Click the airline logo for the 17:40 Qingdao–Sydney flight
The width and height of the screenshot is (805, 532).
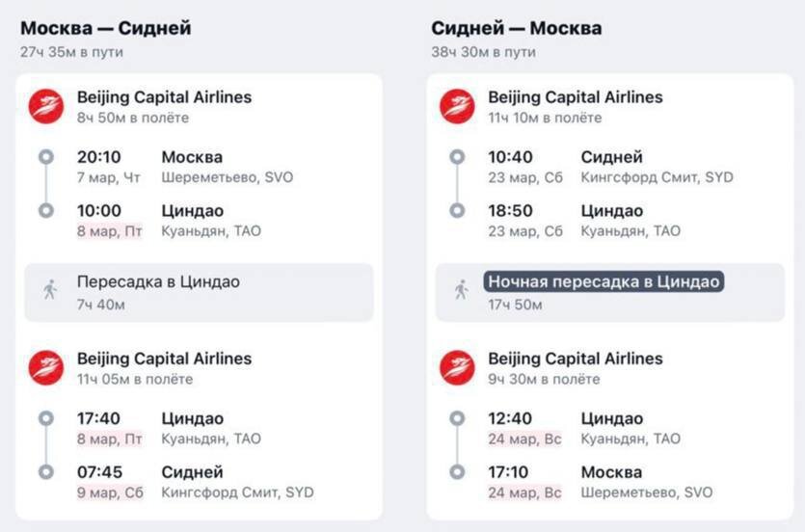click(46, 367)
